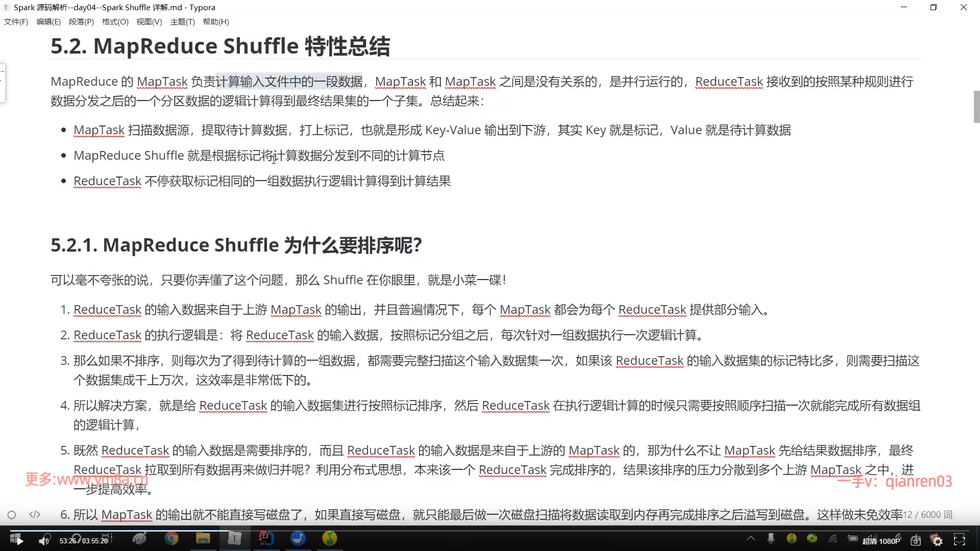Open the 文件(F) menu
Image resolution: width=980 pixels, height=551 pixels.
coord(16,22)
